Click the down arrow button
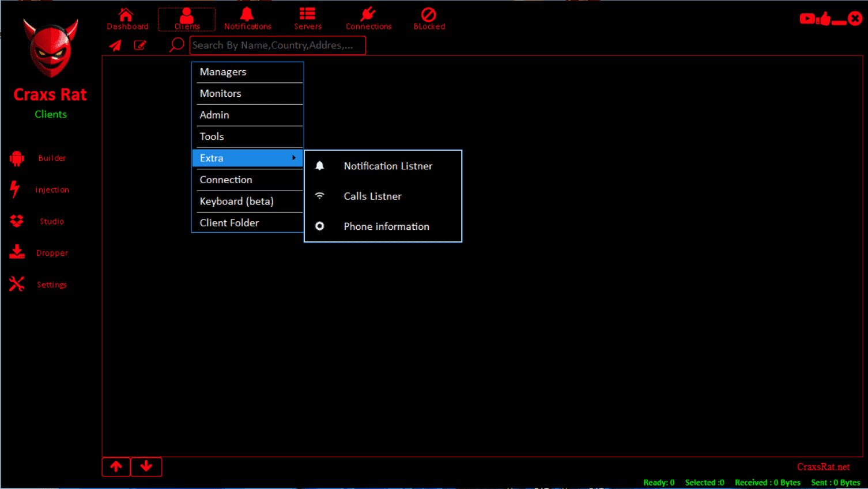The height and width of the screenshot is (489, 868). tap(146, 467)
